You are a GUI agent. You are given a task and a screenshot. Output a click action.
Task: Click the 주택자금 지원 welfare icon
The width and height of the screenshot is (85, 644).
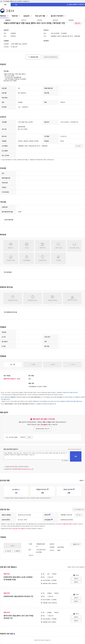click(11, 258)
